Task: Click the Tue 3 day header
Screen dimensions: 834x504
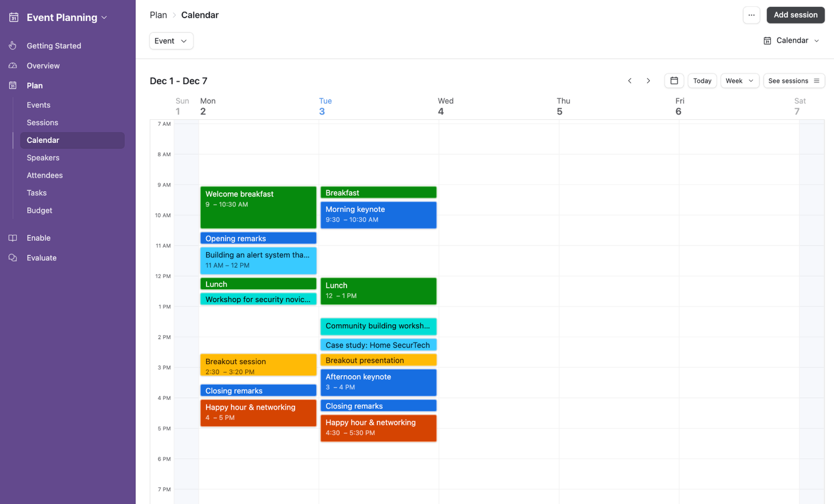Action: 325,106
